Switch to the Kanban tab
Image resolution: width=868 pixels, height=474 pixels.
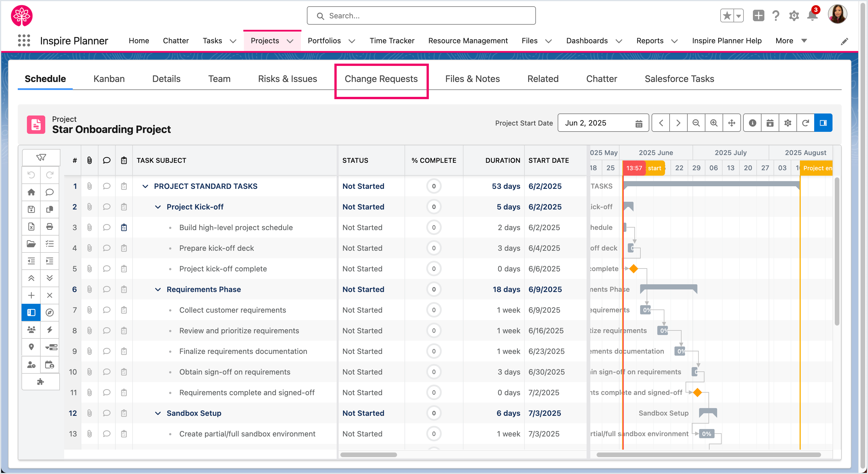109,79
